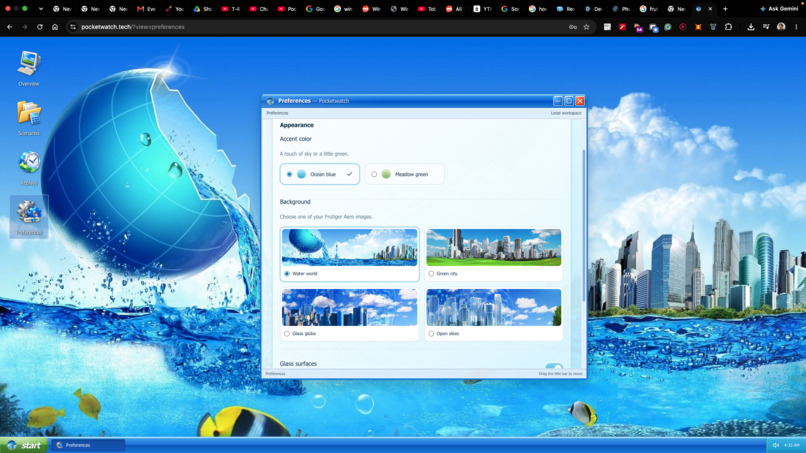The height and width of the screenshot is (453, 806).
Task: Click the browser back arrow
Action: point(10,27)
